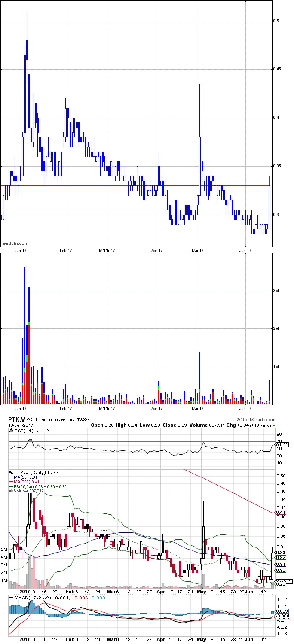Select the MA(50) legend entry
294x644 pixels.
(20, 477)
